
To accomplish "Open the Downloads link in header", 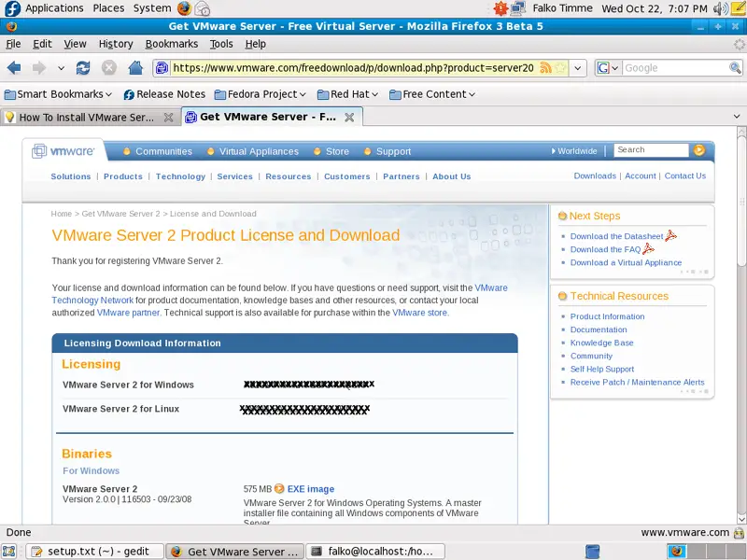I will (595, 175).
